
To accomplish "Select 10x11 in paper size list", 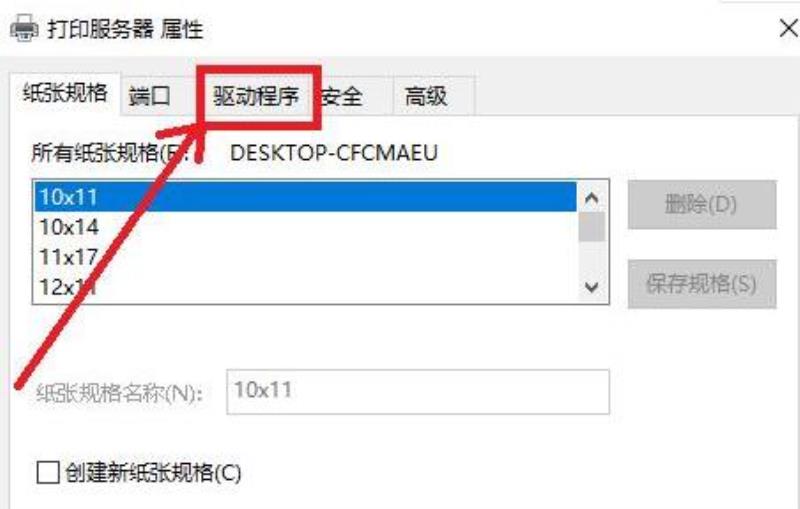I will click(305, 197).
